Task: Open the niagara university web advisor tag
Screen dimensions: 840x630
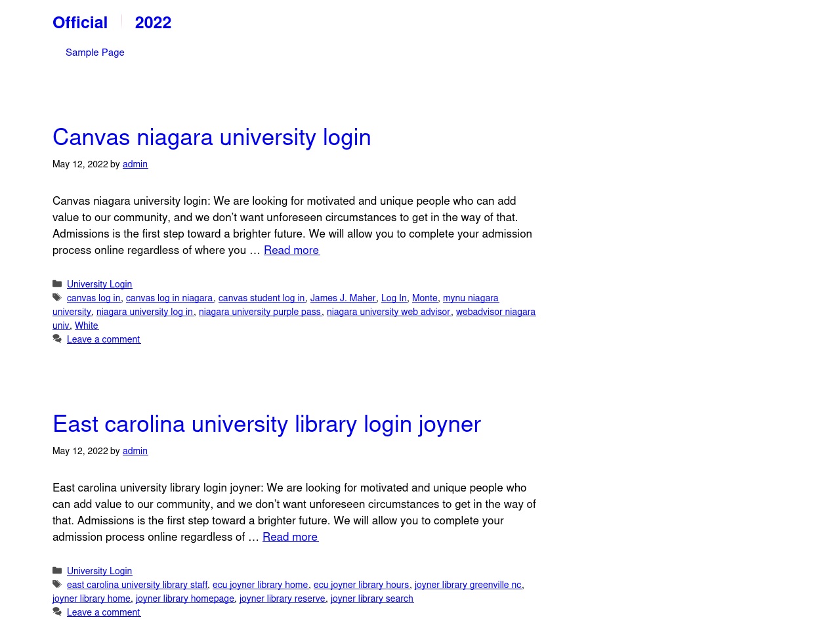Action: (388, 312)
